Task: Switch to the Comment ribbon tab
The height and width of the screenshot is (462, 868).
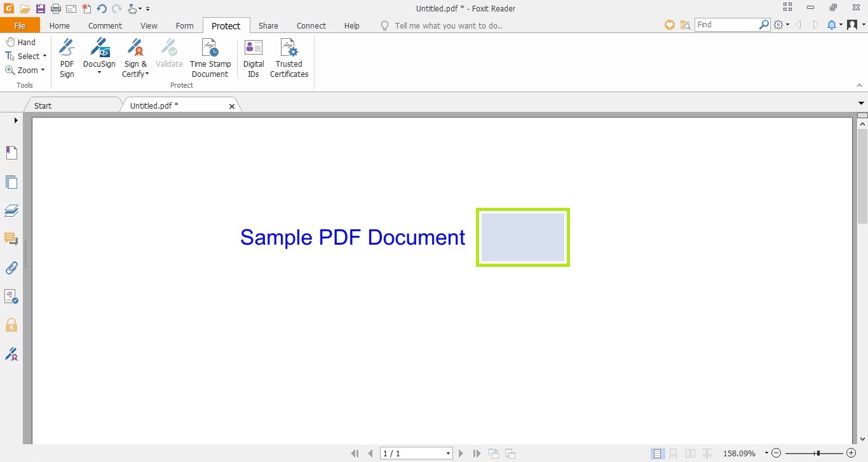Action: point(105,26)
